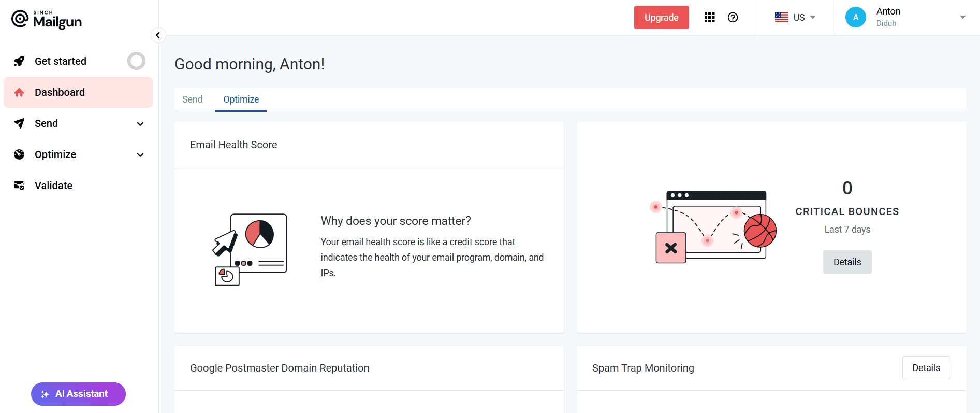Launch the AI Assistant
This screenshot has width=980, height=413.
pos(78,394)
